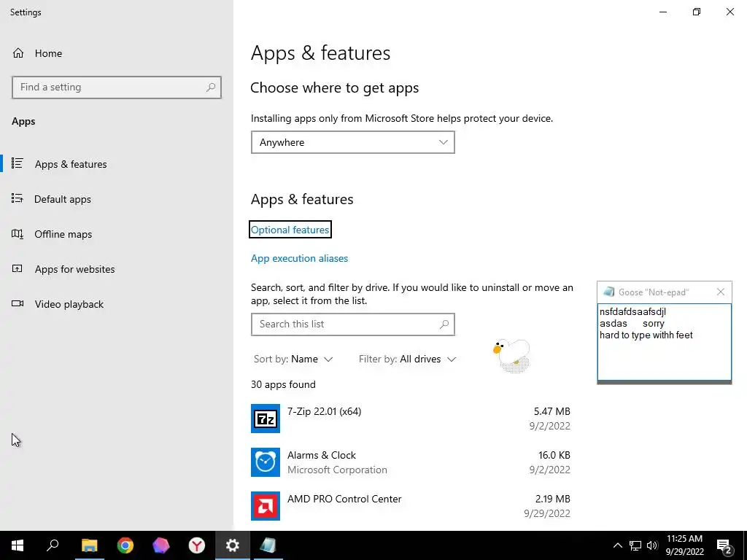Click the Offline maps map icon
The image size is (747, 560).
coord(18,234)
